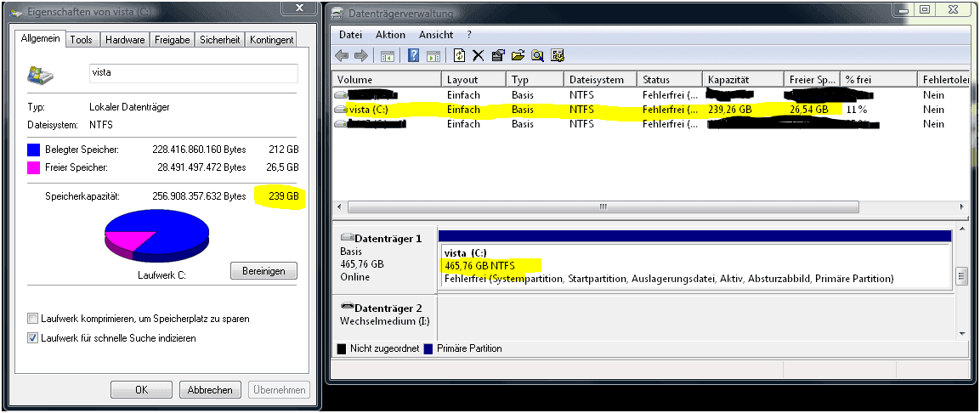Click the green refresh toolbar icon
Viewport: 980px width, 413px height.
(459, 55)
